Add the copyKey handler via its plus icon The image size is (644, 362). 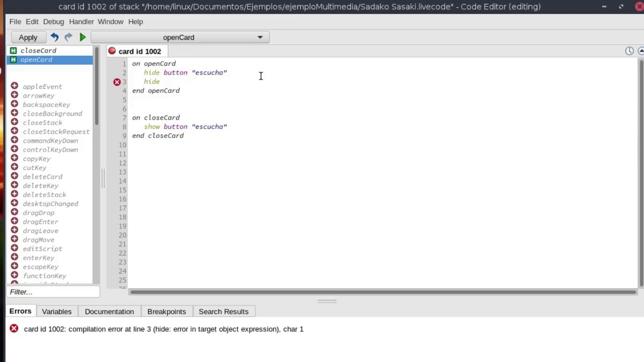(15, 158)
